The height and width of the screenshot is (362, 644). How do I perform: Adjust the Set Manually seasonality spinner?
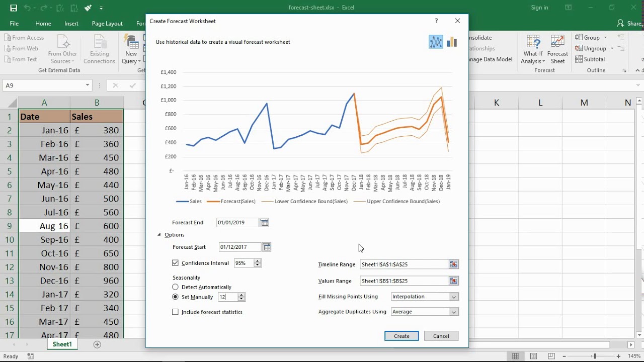coord(242,297)
